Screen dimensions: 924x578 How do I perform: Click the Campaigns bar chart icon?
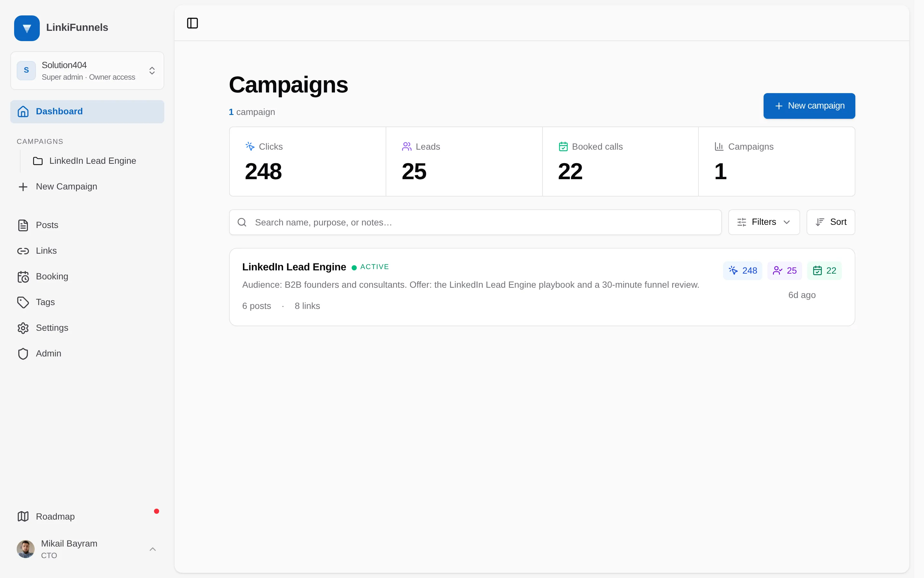719,146
